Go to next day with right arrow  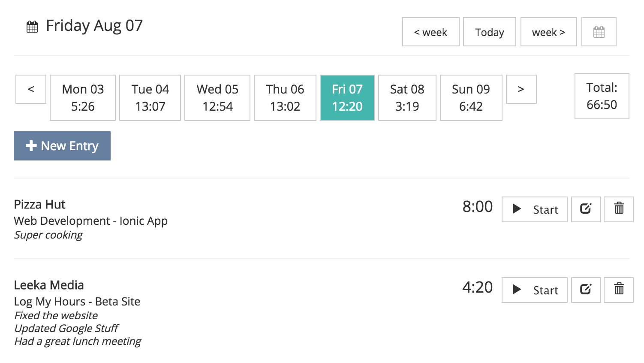(x=521, y=89)
